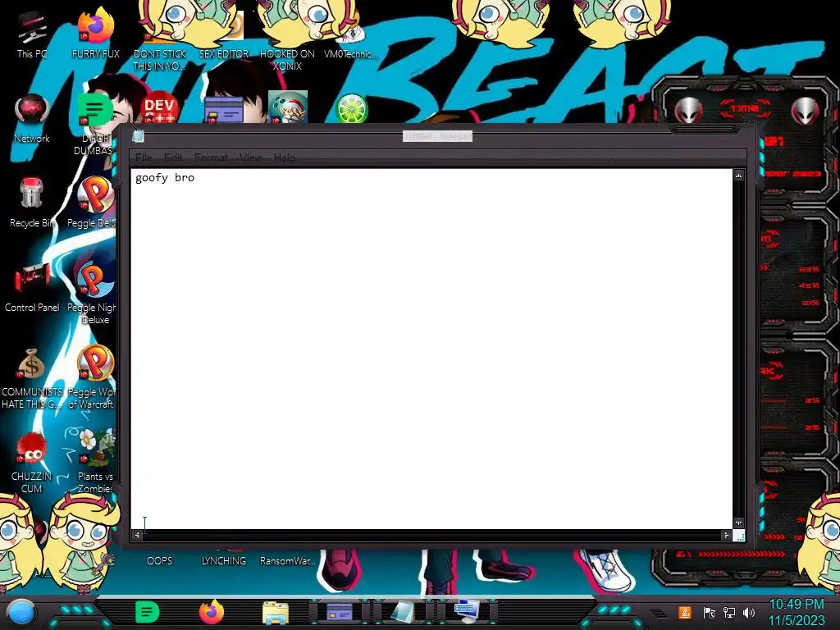Open the This PC desktop icon

click(x=32, y=35)
